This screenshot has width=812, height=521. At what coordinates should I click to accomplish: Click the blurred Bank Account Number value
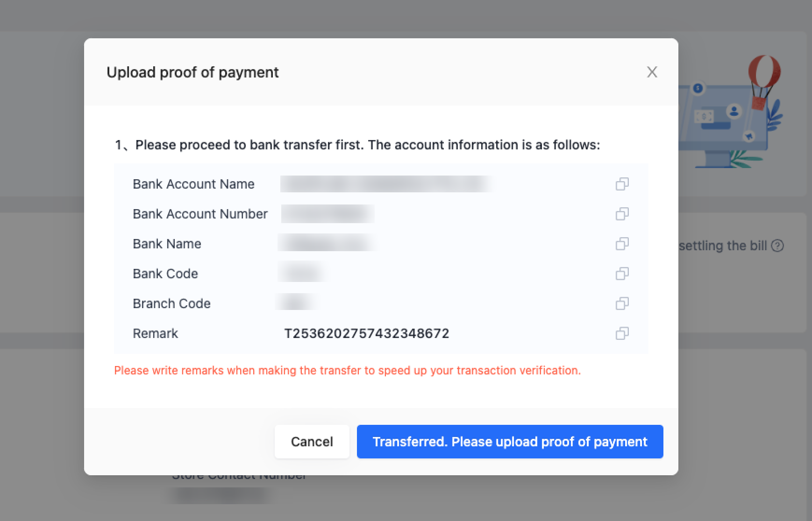(x=328, y=214)
